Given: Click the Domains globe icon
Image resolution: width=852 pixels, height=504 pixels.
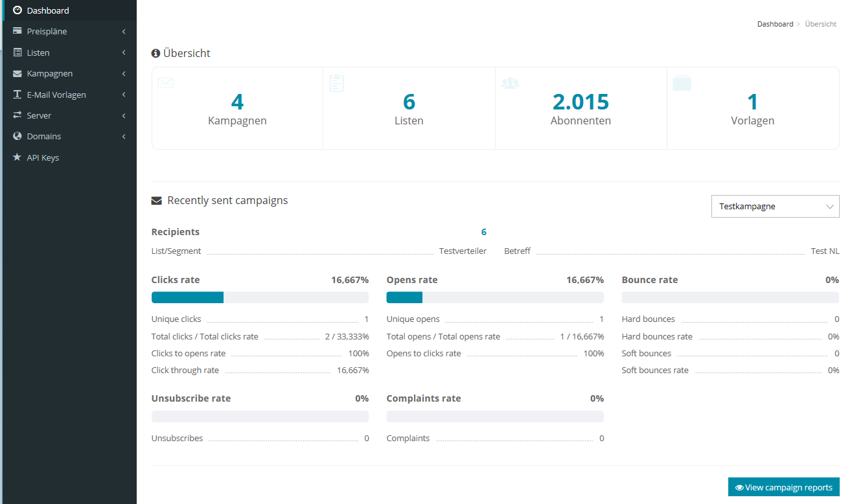Looking at the screenshot, I should [x=17, y=136].
